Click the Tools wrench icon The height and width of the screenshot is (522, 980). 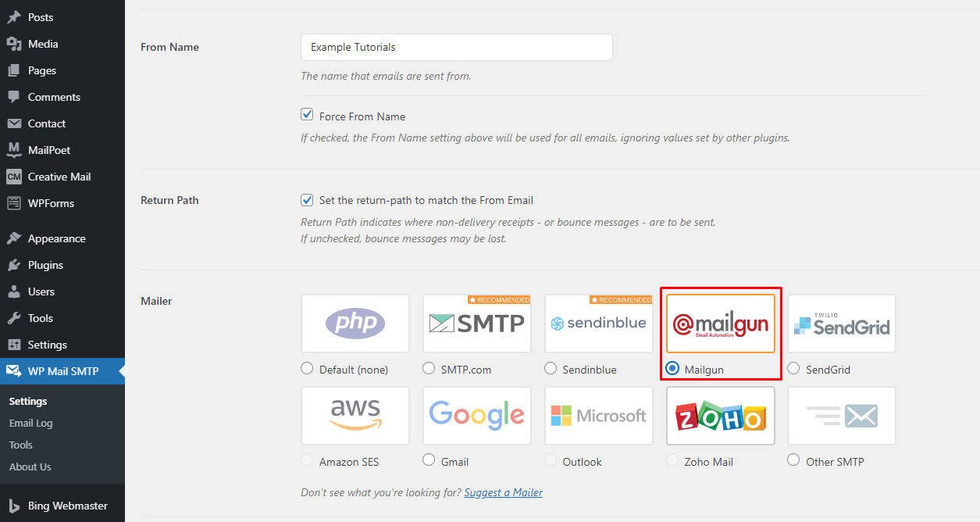(x=13, y=318)
